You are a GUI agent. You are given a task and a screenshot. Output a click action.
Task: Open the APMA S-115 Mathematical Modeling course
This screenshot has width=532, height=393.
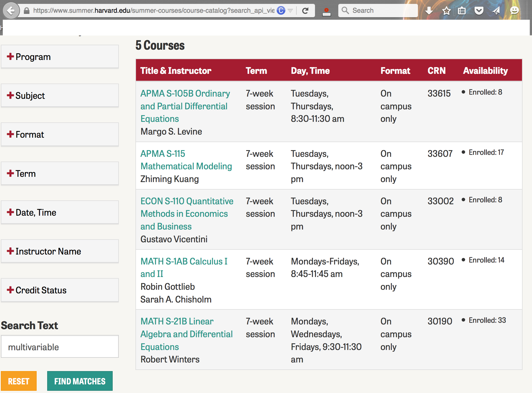[x=186, y=160]
